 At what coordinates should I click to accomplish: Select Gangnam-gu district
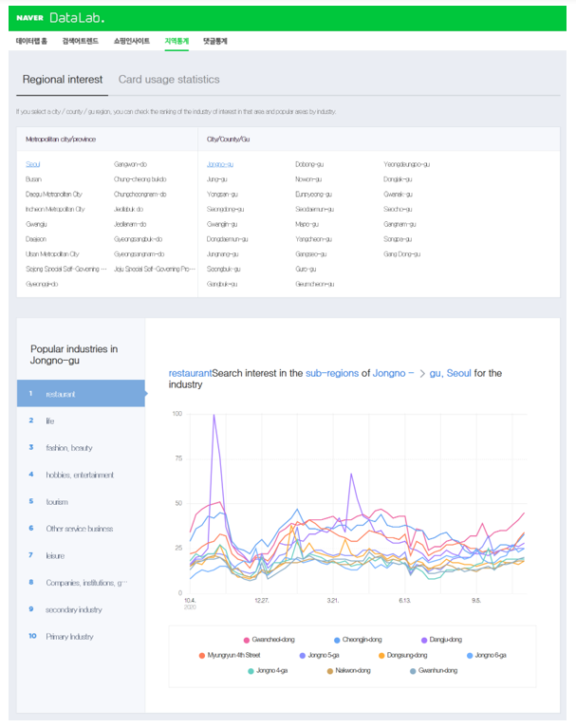399,224
